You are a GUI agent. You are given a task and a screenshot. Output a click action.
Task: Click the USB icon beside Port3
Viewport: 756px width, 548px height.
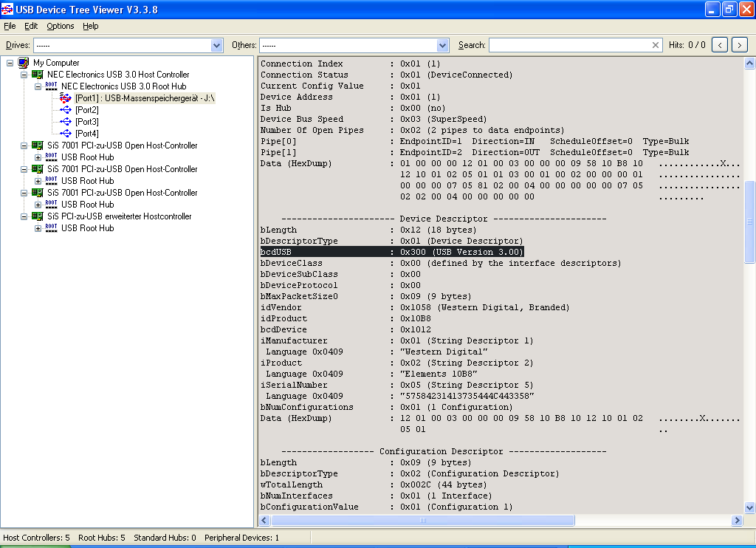[x=65, y=122]
